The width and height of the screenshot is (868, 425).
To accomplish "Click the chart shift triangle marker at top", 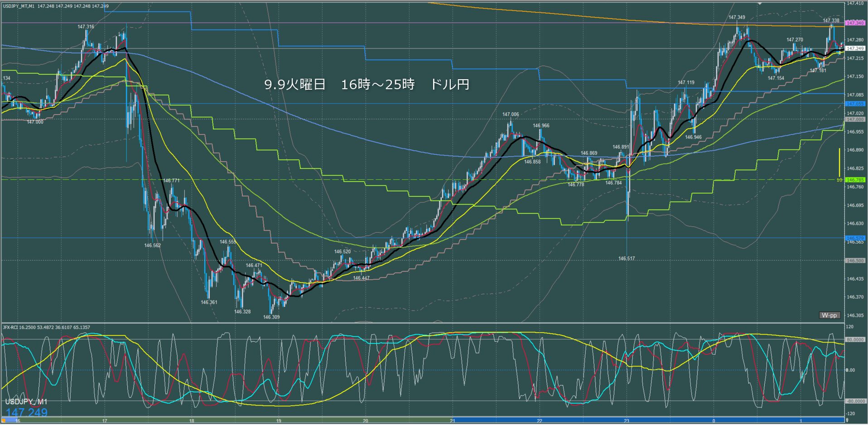I will click(x=760, y=4).
